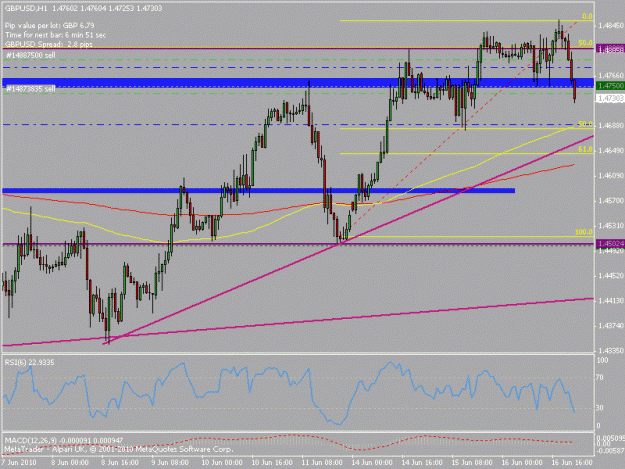Image resolution: width=625 pixels, height=469 pixels.
Task: Click the 1.43740 price axis label
Action: 610,326
